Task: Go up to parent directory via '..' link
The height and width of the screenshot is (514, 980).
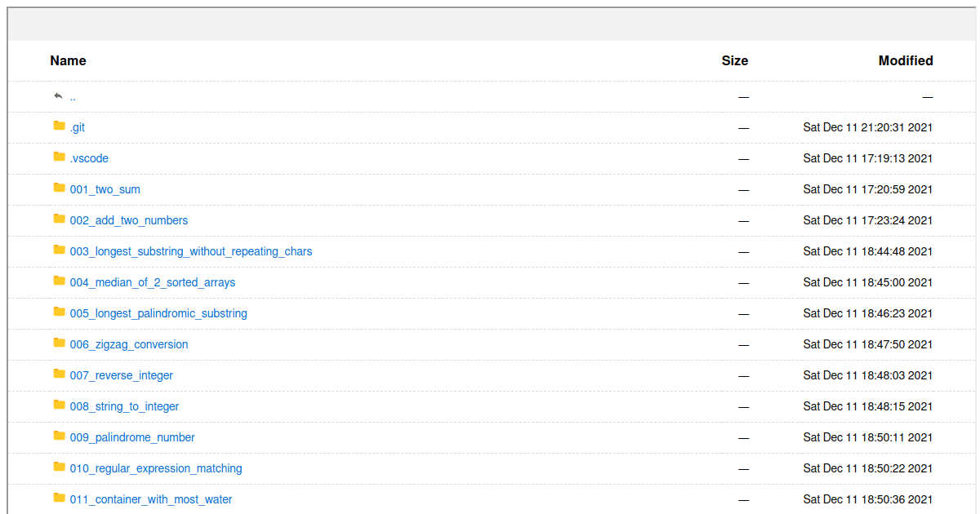Action: [x=73, y=97]
